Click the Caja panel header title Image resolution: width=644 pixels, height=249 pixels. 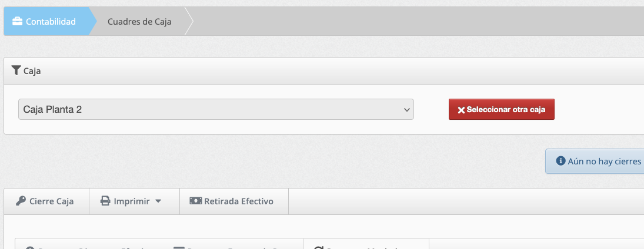pos(32,71)
